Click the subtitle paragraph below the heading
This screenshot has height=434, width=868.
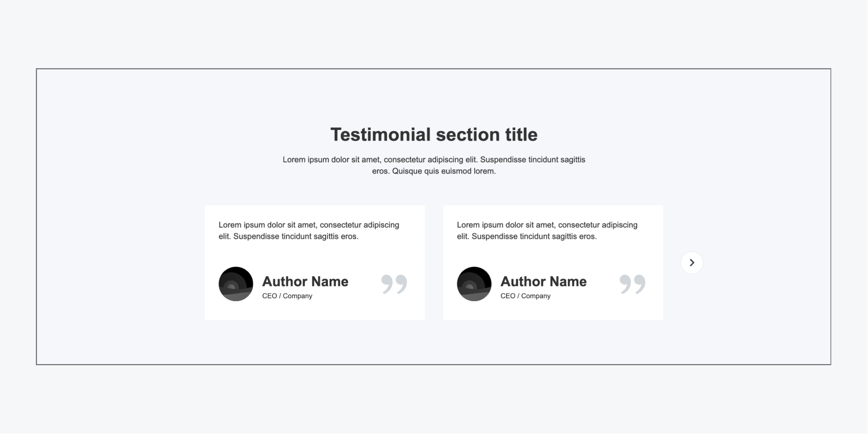tap(434, 165)
